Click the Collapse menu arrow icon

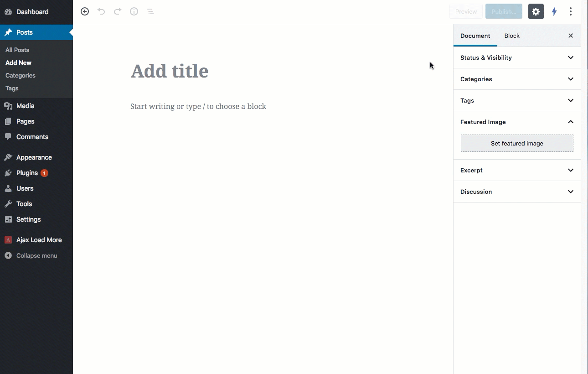coord(8,255)
